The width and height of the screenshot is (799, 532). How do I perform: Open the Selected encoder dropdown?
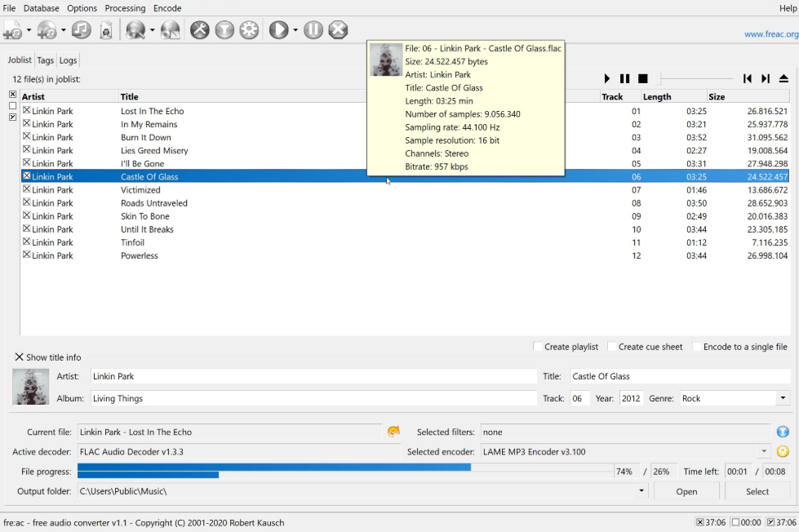[x=763, y=451]
